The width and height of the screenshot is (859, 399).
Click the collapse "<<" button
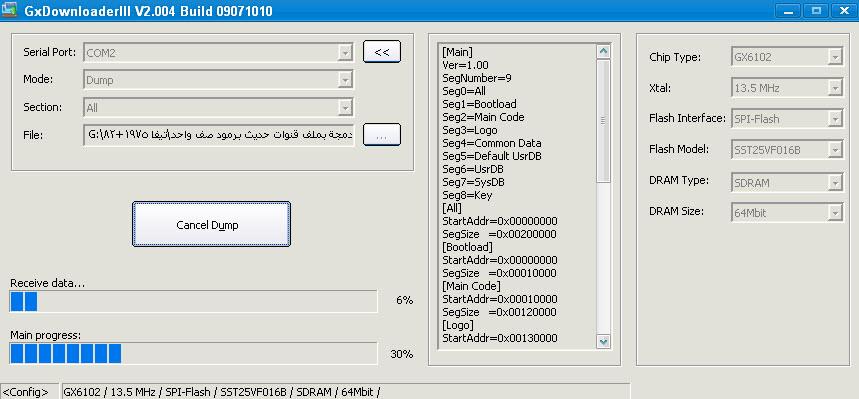click(x=382, y=52)
